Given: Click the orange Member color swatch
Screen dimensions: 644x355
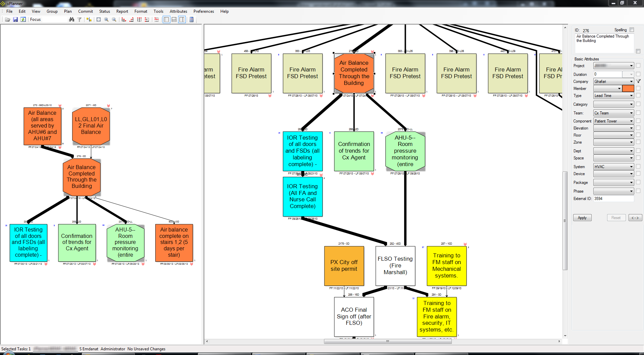Looking at the screenshot, I should click(628, 89).
